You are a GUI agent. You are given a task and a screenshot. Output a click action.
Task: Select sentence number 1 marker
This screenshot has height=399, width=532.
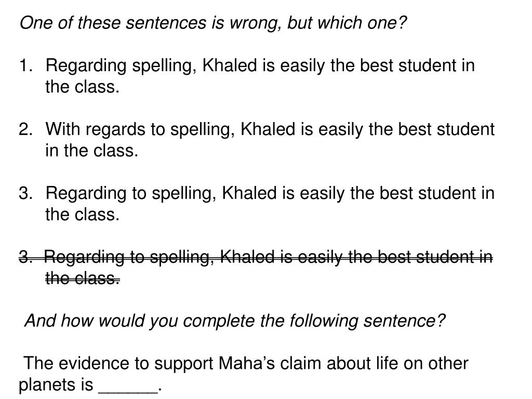pyautogui.click(x=25, y=65)
